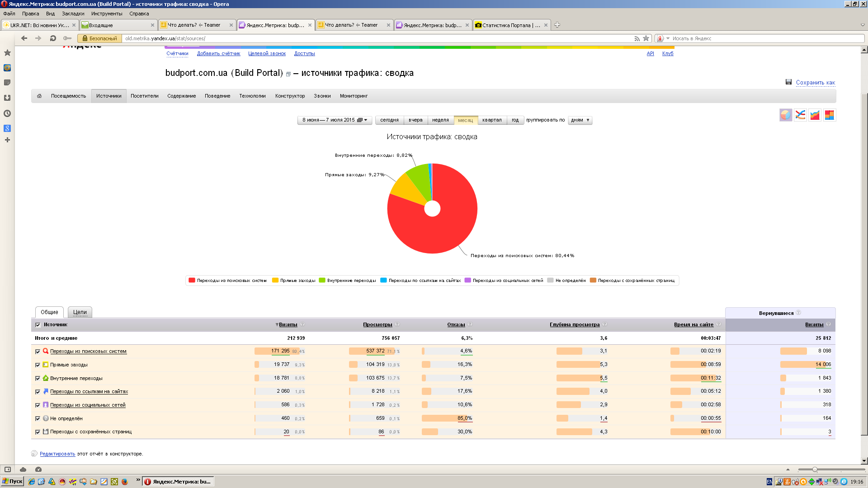Click the Opera back navigation arrow
868x488 pixels.
point(24,38)
